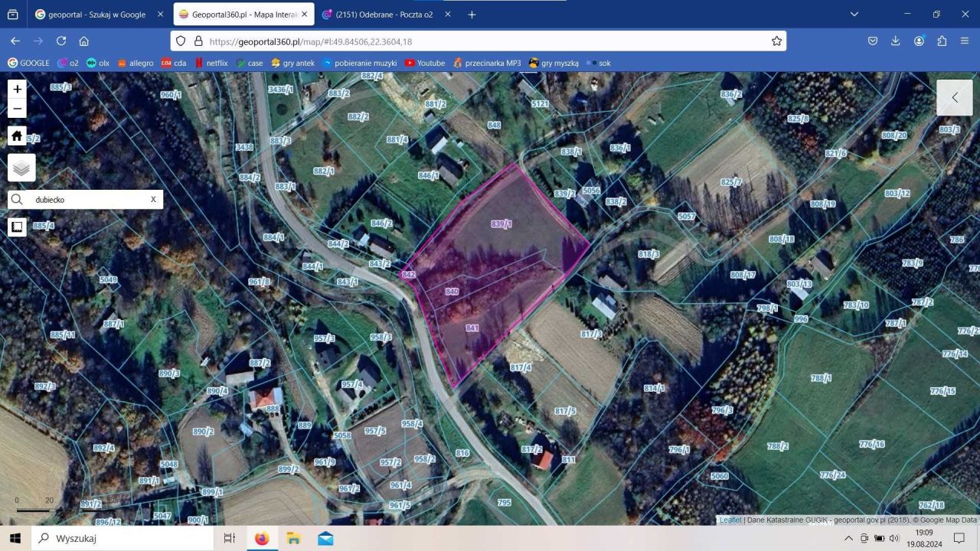The width and height of the screenshot is (980, 551).
Task: Click the dubiecko search field
Action: point(86,200)
